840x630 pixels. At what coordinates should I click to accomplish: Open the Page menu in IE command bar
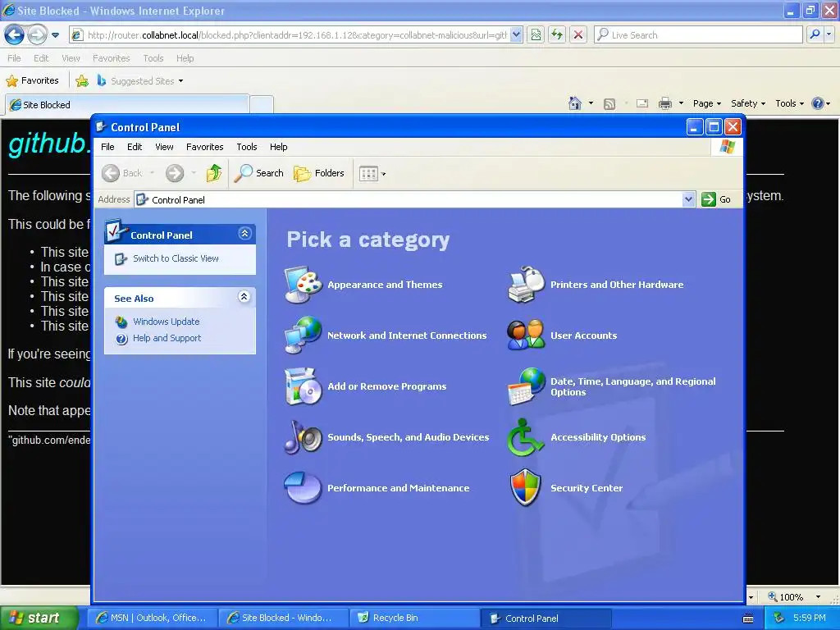tap(706, 103)
